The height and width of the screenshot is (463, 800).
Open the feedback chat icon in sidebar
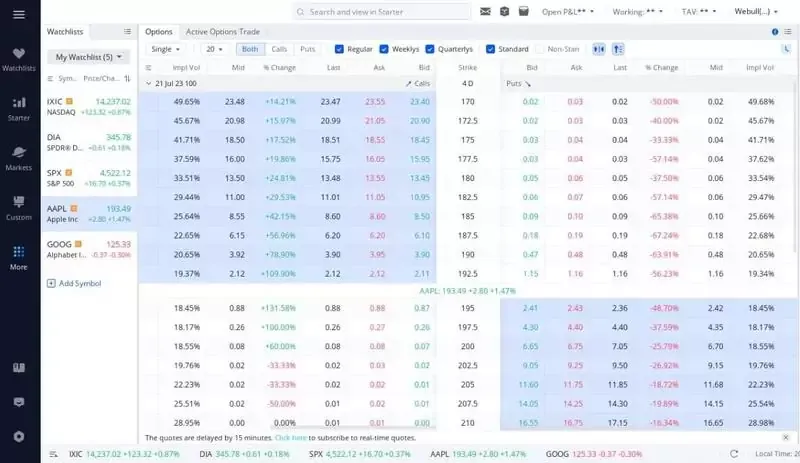pos(19,402)
